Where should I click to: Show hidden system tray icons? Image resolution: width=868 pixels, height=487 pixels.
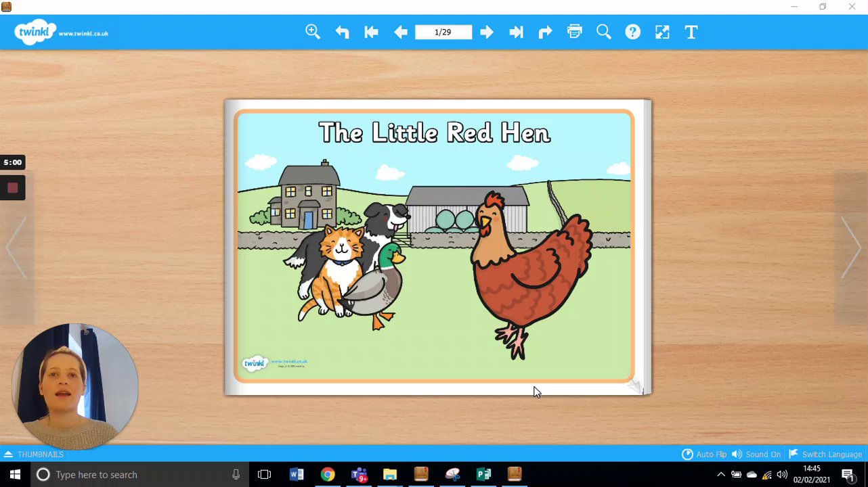721,475
